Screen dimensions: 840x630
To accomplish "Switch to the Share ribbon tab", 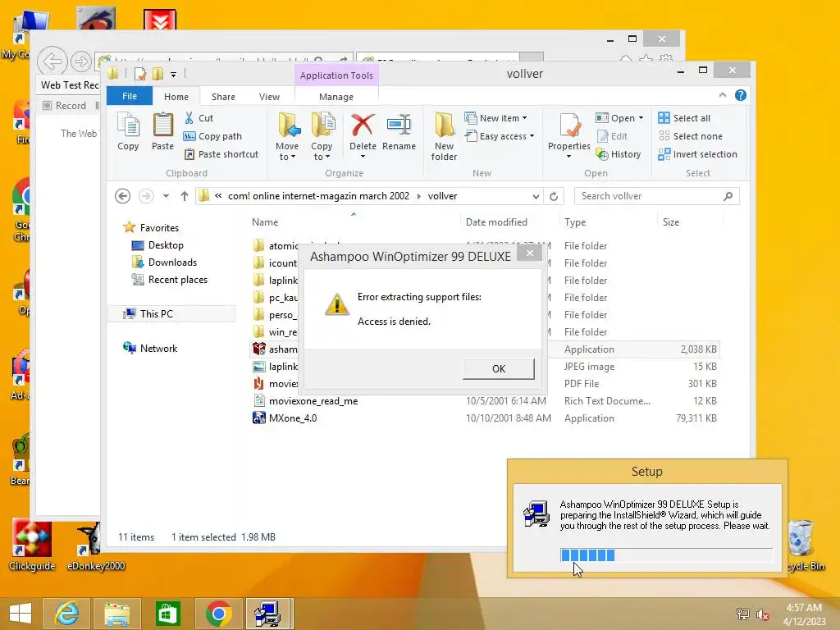I will (223, 97).
